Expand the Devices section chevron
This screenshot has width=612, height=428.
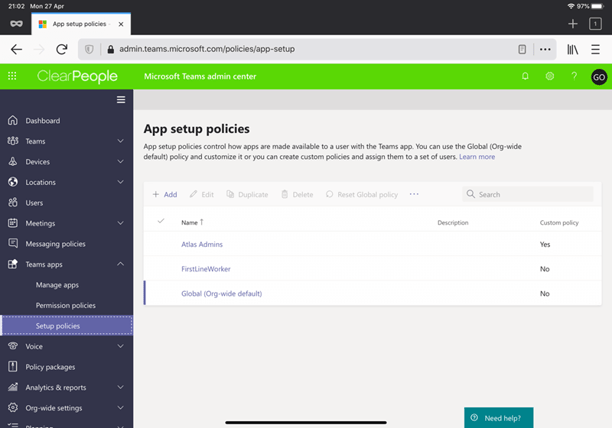click(x=121, y=161)
